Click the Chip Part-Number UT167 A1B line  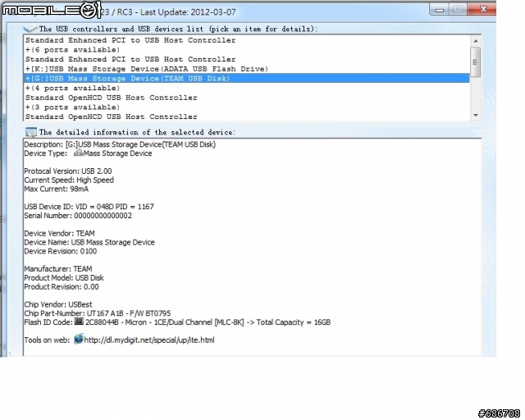click(x=98, y=313)
